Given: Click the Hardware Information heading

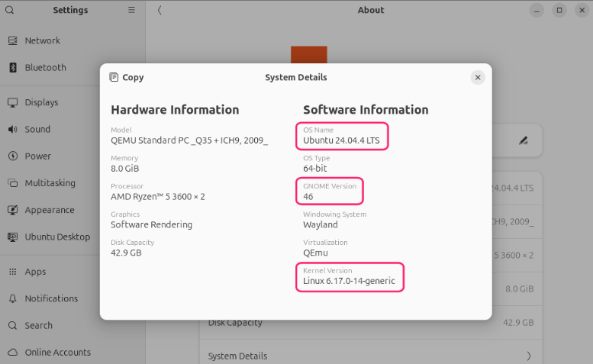Looking at the screenshot, I should [175, 110].
